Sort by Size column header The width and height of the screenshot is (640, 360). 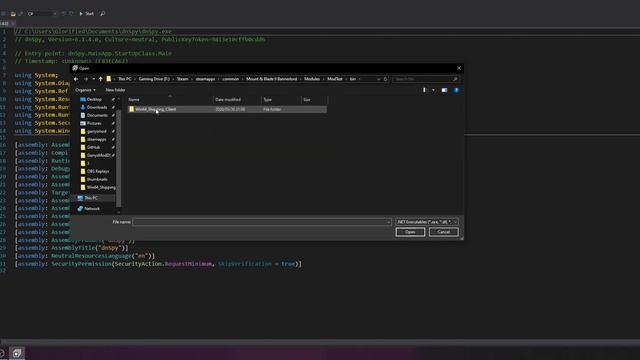click(x=314, y=100)
